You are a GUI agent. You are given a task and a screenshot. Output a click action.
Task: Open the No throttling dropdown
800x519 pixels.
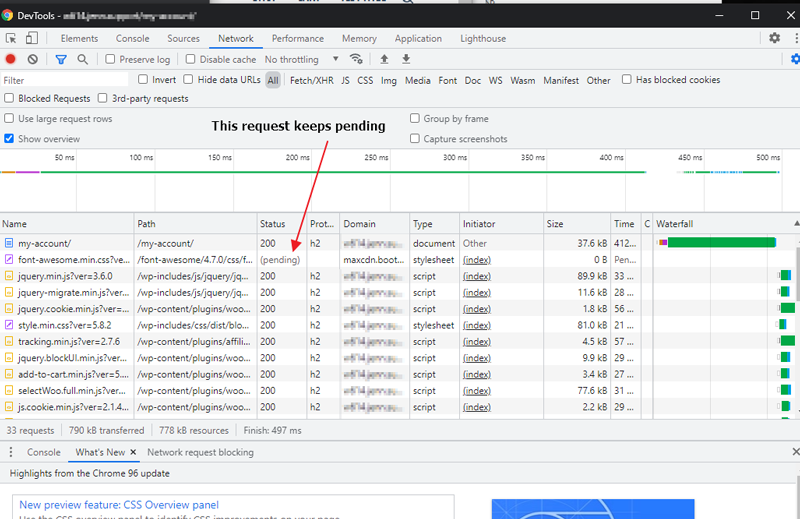(x=302, y=59)
